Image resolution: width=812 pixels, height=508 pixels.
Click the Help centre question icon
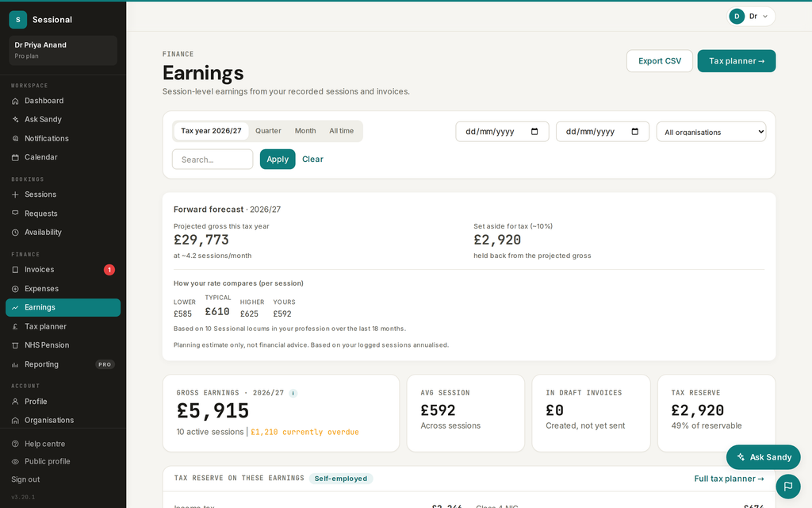point(15,444)
